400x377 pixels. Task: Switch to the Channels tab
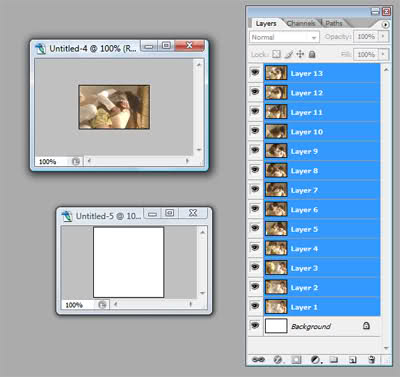tap(301, 23)
